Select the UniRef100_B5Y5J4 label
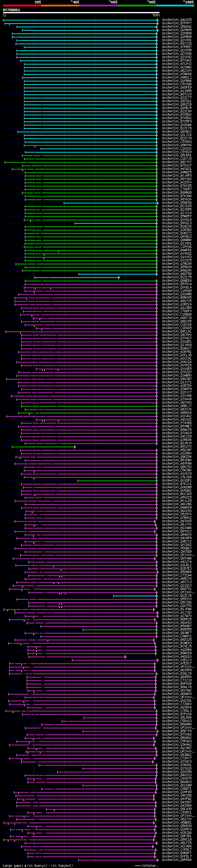 pyautogui.click(x=177, y=284)
